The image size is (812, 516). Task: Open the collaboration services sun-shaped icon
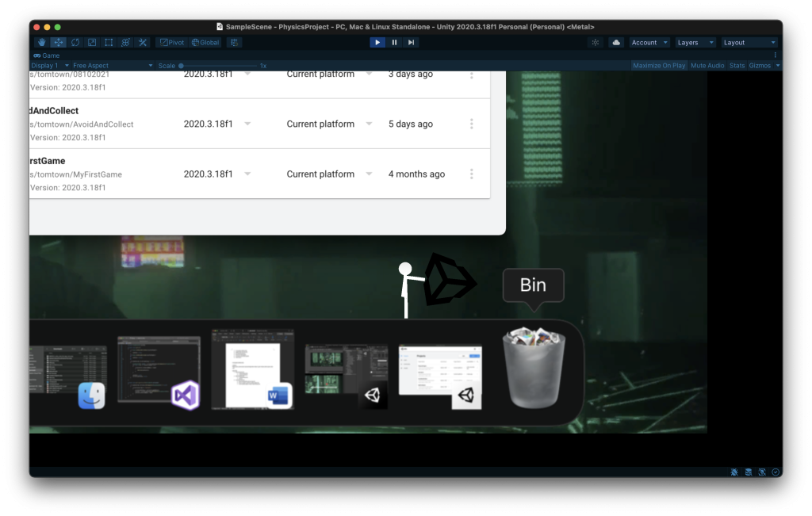point(596,43)
